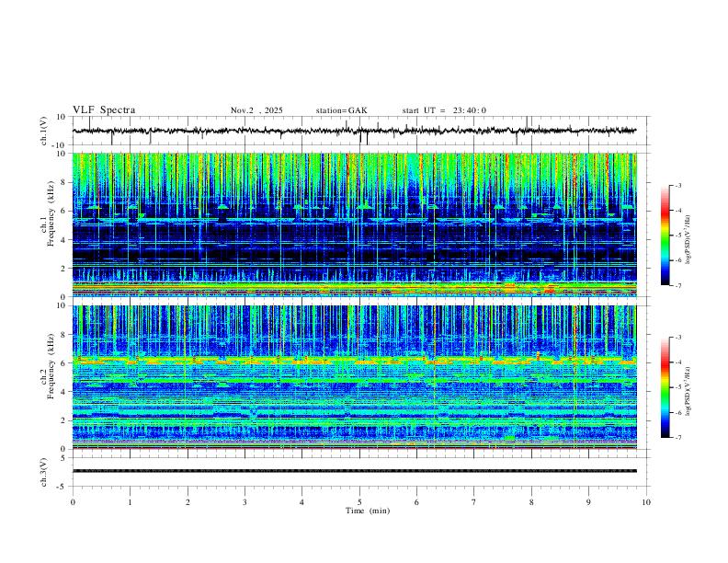Click the time axis tick label "9"
728x563 pixels.
click(588, 502)
